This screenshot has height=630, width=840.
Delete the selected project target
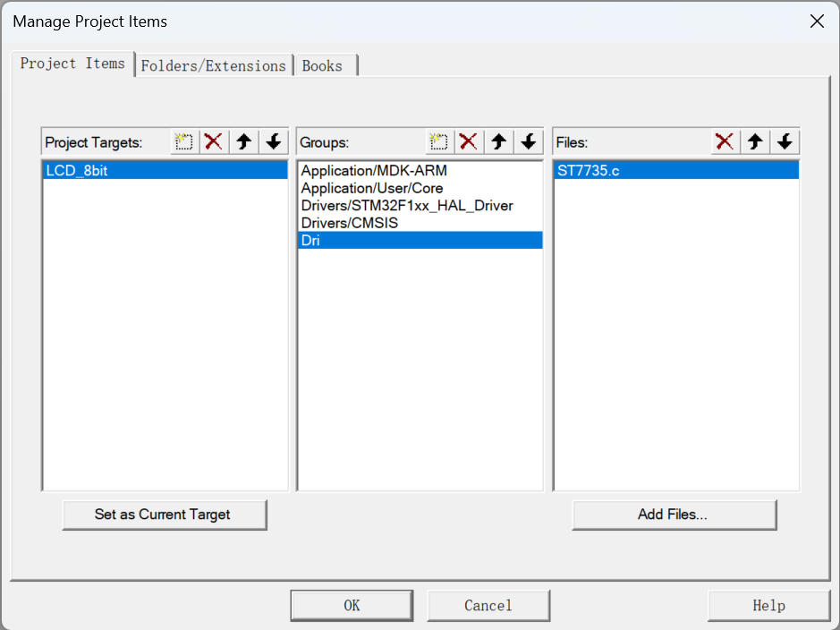pos(214,142)
